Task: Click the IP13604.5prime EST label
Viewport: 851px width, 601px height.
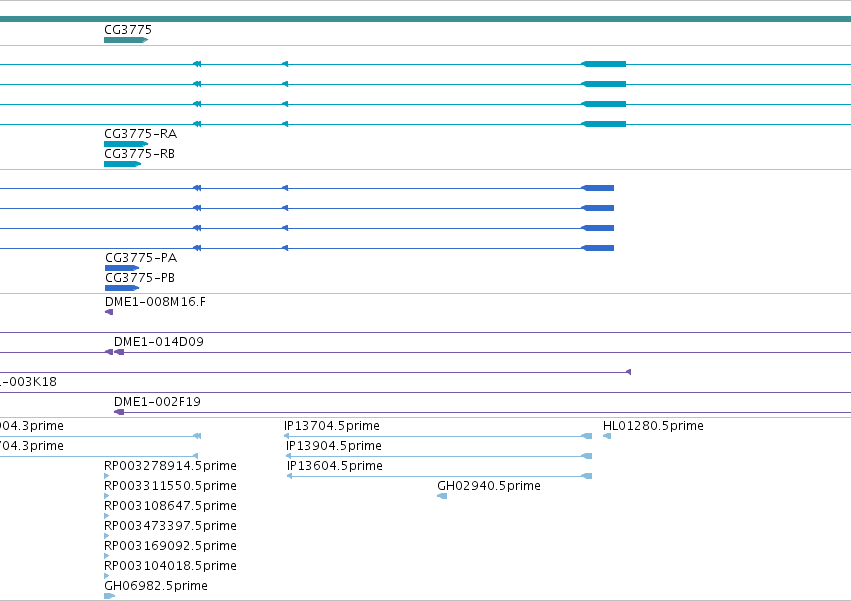Action: (x=335, y=466)
